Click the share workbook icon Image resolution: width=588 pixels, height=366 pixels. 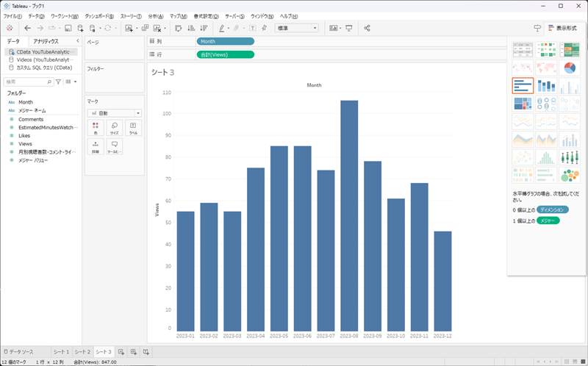click(x=367, y=28)
